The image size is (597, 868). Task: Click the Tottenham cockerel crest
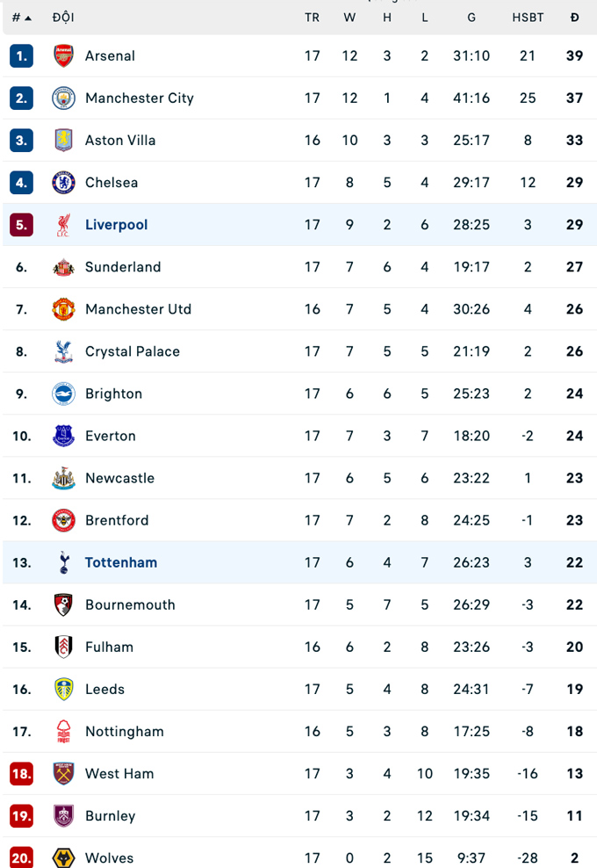[63, 562]
